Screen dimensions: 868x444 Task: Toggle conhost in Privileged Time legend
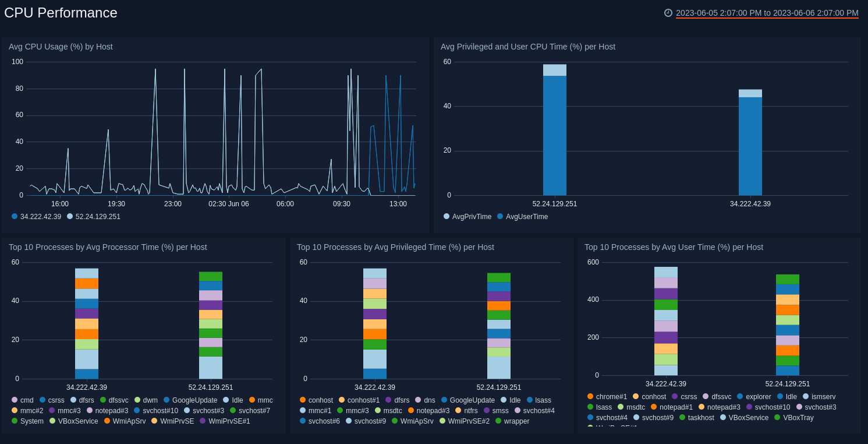(316, 400)
